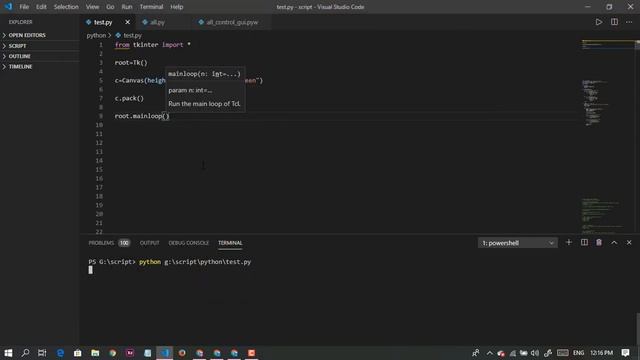Open the Terminal menu
The image size is (640, 360).
click(x=151, y=7)
